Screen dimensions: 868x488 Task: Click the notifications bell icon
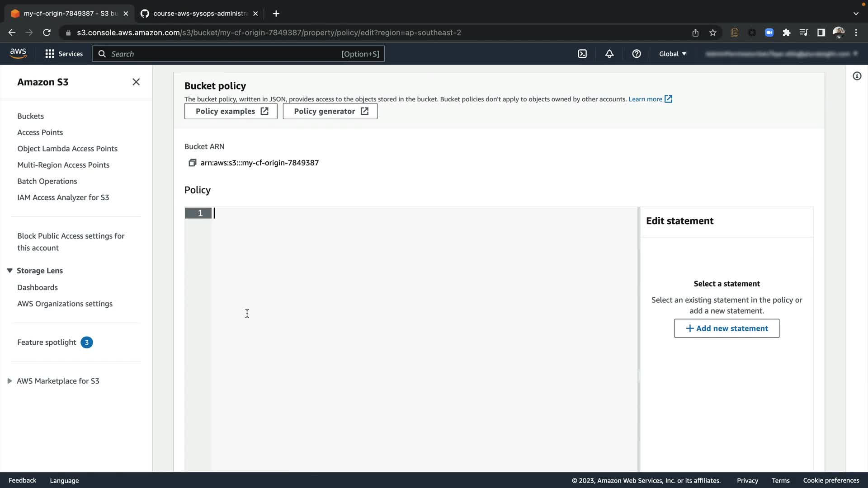point(609,54)
